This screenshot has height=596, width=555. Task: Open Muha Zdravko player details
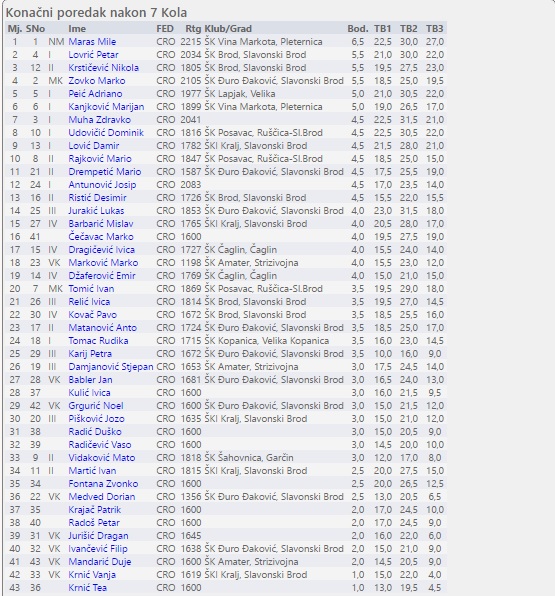click(x=99, y=120)
